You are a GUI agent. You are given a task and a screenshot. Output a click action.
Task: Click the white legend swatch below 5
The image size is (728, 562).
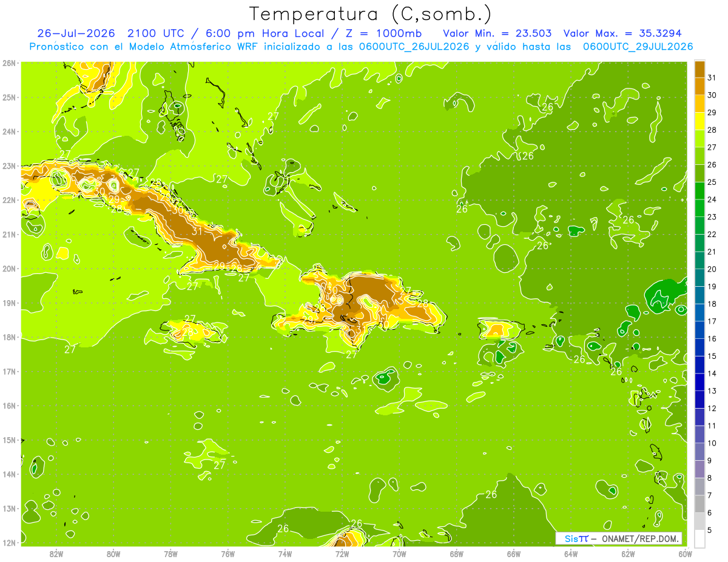(699, 538)
